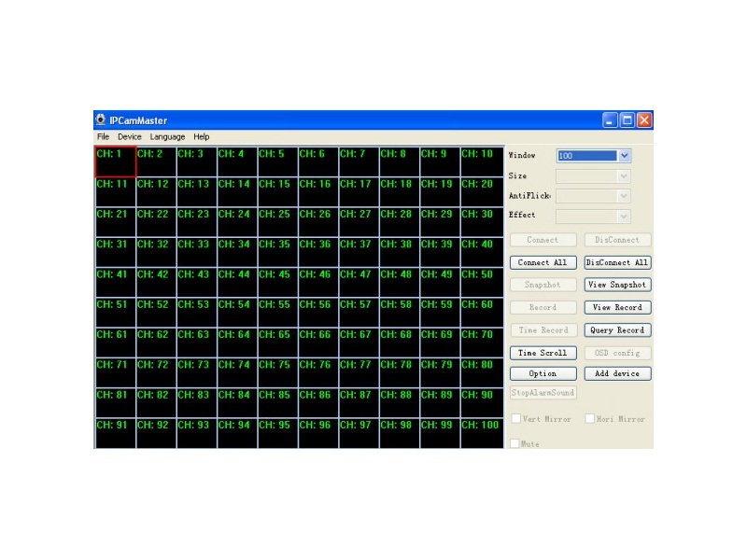
Task: Select the CH: 1 camera window
Action: pos(115,162)
